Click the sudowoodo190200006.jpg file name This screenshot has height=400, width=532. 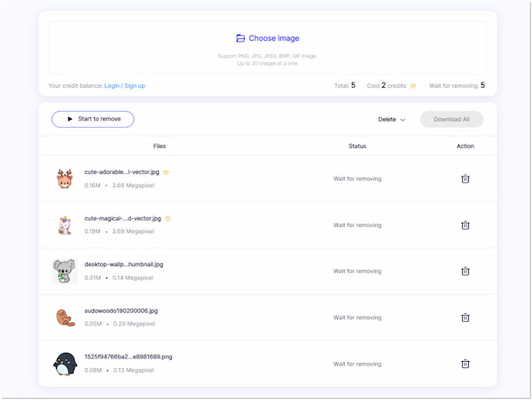(x=121, y=310)
